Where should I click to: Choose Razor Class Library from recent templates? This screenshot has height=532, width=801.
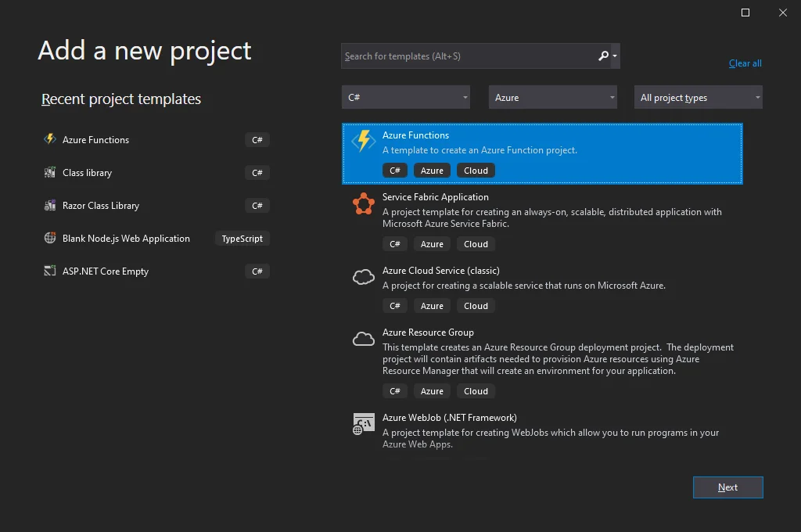pyautogui.click(x=101, y=206)
